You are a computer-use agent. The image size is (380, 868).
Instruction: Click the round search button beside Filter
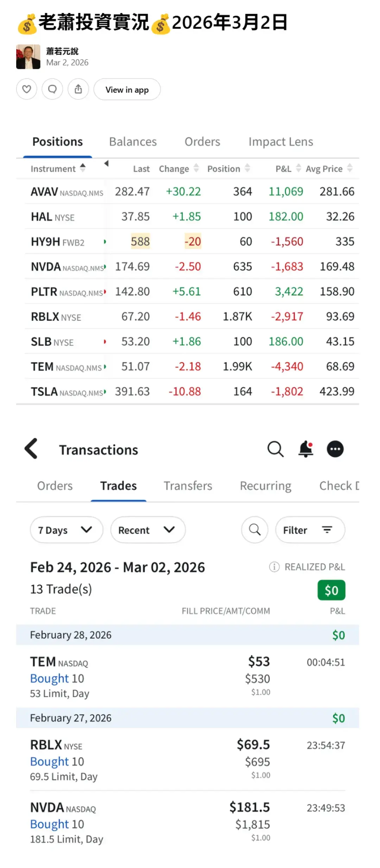pyautogui.click(x=254, y=530)
